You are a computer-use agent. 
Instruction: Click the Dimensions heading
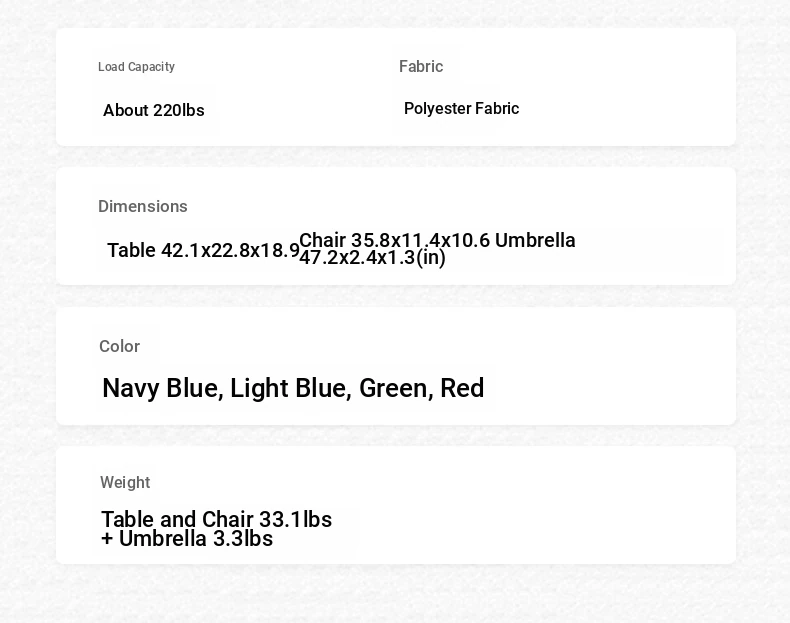point(143,206)
